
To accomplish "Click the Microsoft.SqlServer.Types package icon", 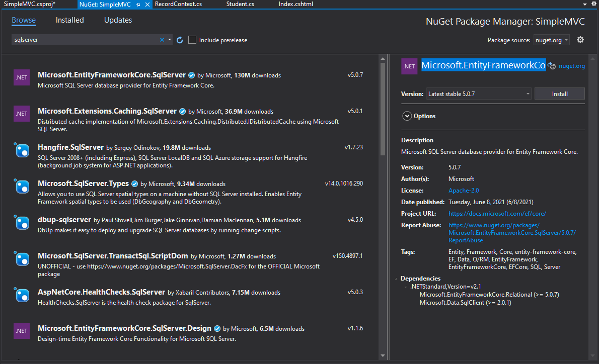I will (22, 186).
